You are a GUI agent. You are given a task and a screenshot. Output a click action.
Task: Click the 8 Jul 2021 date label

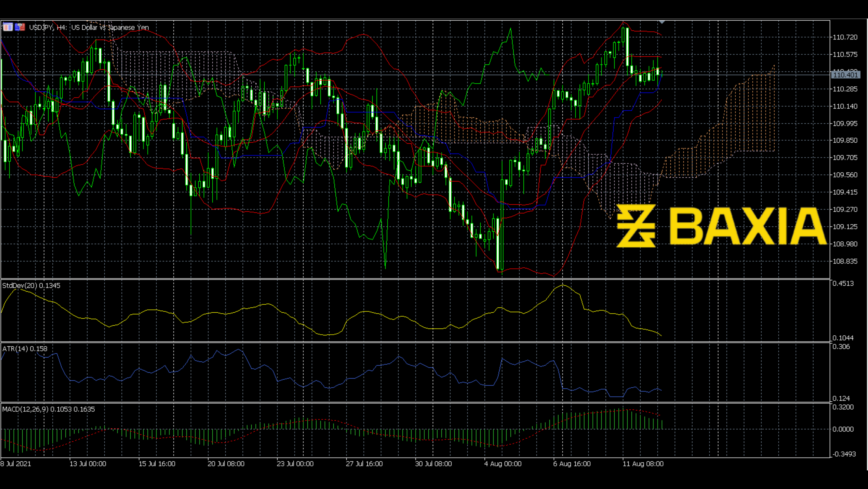tap(16, 464)
